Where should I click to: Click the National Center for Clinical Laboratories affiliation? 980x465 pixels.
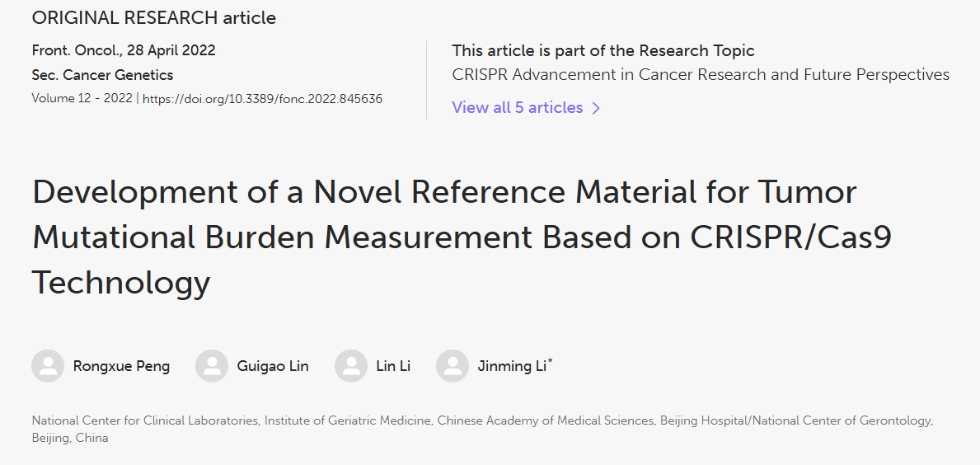coord(145,420)
